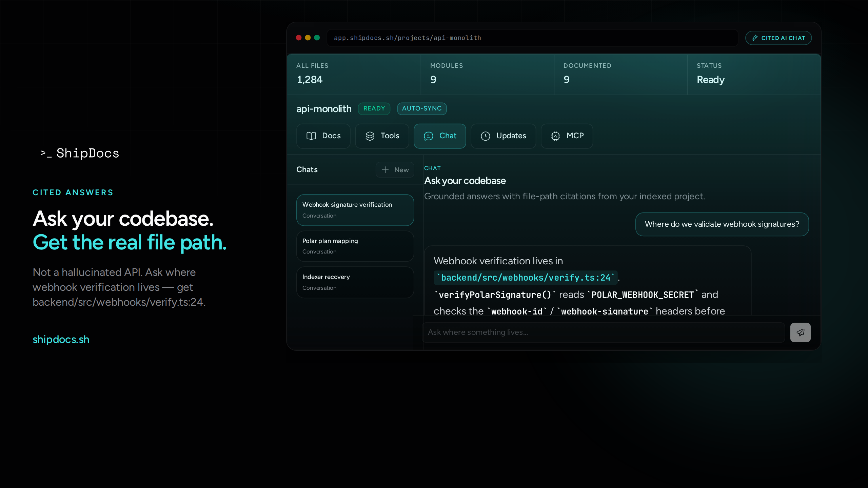The image size is (868, 488).
Task: Click the layers icon on Tools tab
Action: [370, 136]
